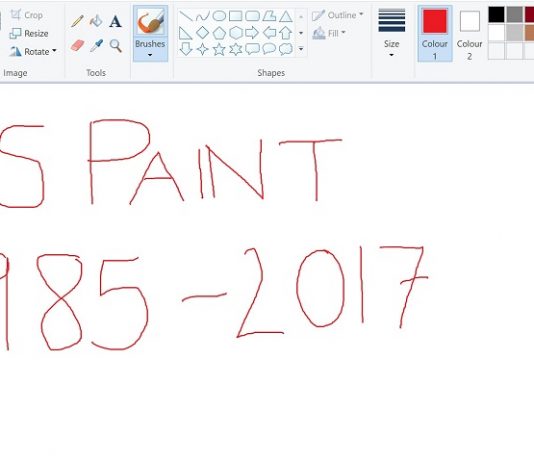Select Colour 1 red swatch
Screen dimensions: 534x462
click(x=435, y=21)
